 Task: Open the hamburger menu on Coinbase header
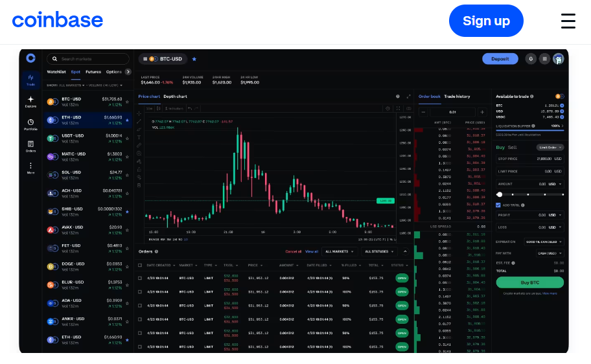coord(568,21)
